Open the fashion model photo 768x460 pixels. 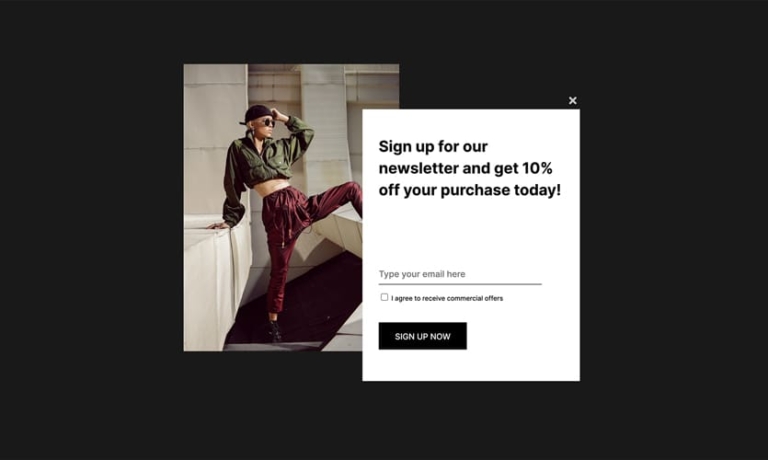pyautogui.click(x=273, y=207)
